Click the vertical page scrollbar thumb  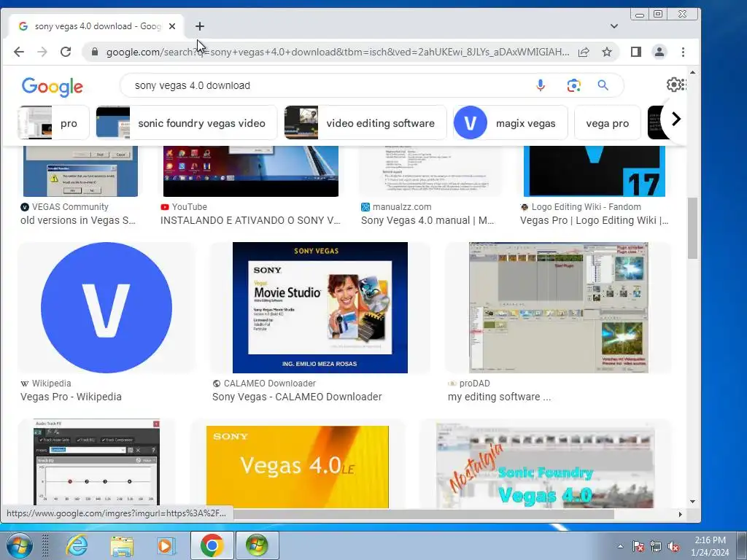click(x=692, y=228)
